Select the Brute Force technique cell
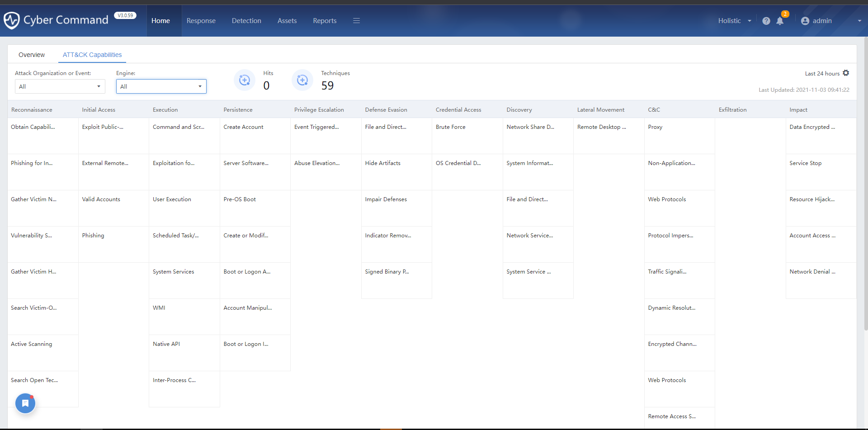This screenshot has height=430, width=868. click(467, 136)
